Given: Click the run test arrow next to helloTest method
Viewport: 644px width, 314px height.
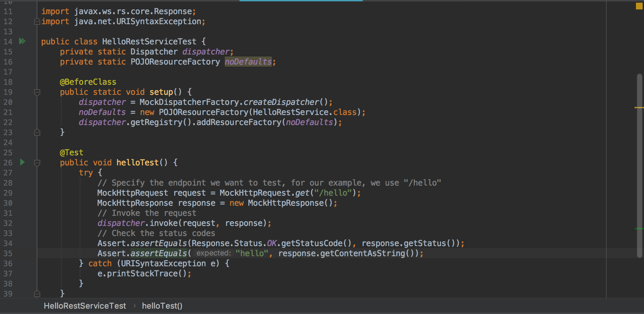Looking at the screenshot, I should pyautogui.click(x=22, y=162).
